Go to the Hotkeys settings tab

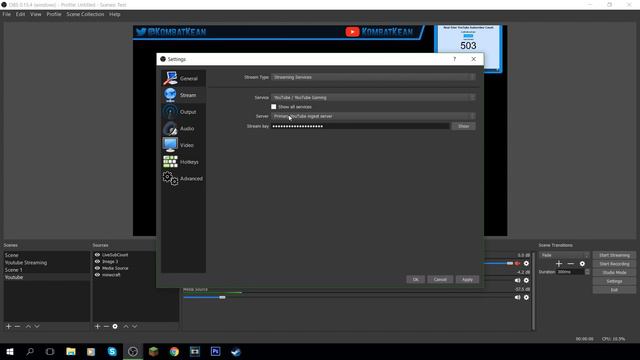tap(183, 162)
